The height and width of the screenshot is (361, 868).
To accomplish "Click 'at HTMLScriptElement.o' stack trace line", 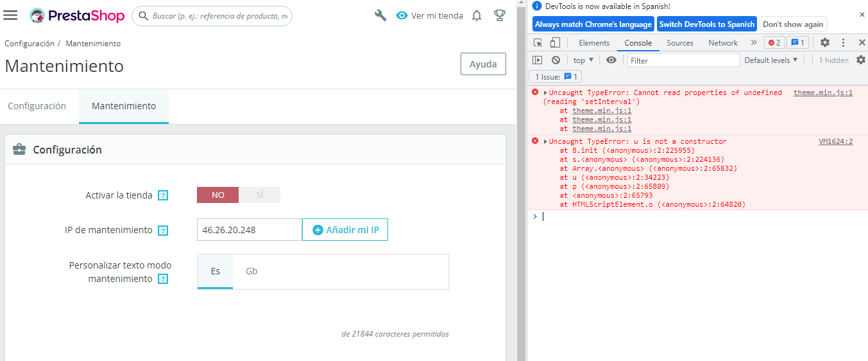I will (x=652, y=204).
